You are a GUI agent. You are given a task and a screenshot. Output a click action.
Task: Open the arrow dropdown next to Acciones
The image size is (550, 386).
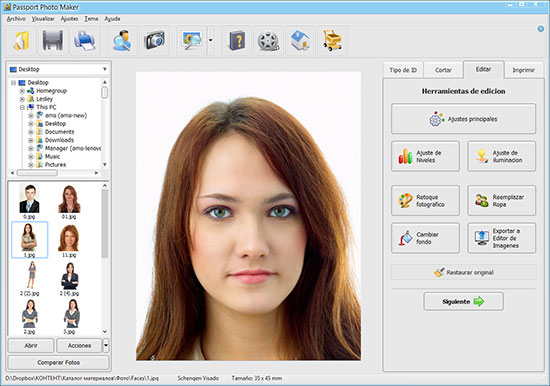pos(106,346)
